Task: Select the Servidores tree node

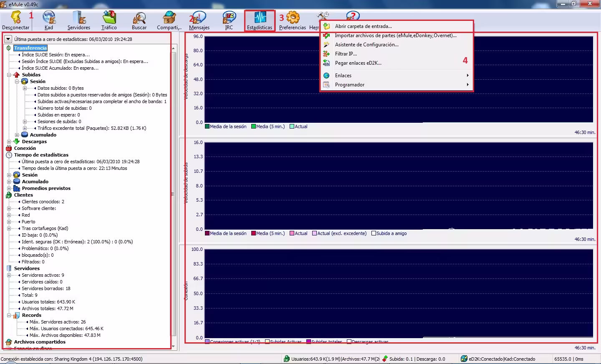Action: tap(27, 268)
